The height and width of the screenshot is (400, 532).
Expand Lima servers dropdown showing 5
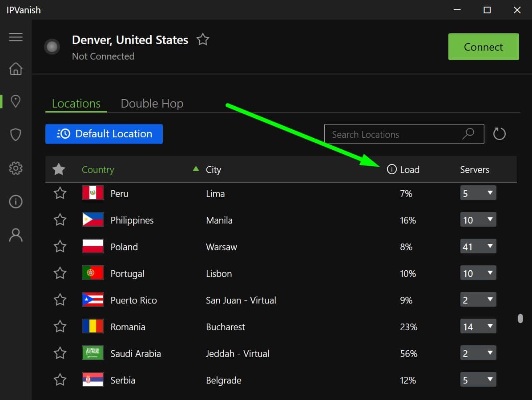pyautogui.click(x=478, y=193)
